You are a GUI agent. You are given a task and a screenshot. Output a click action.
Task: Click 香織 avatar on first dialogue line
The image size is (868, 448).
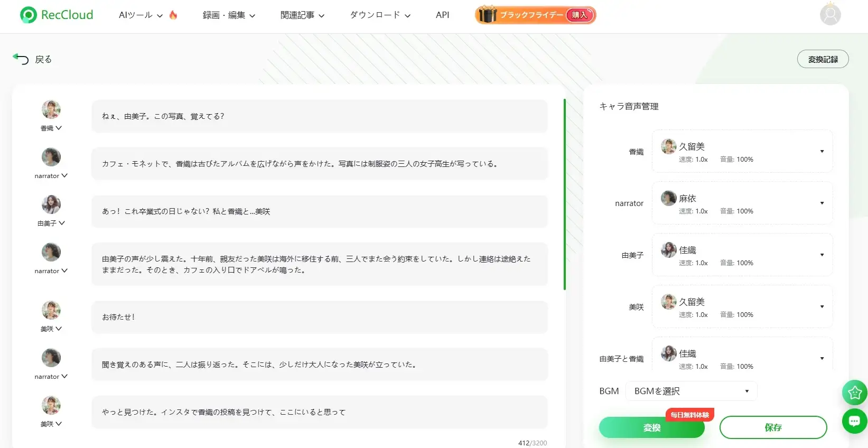(x=51, y=110)
